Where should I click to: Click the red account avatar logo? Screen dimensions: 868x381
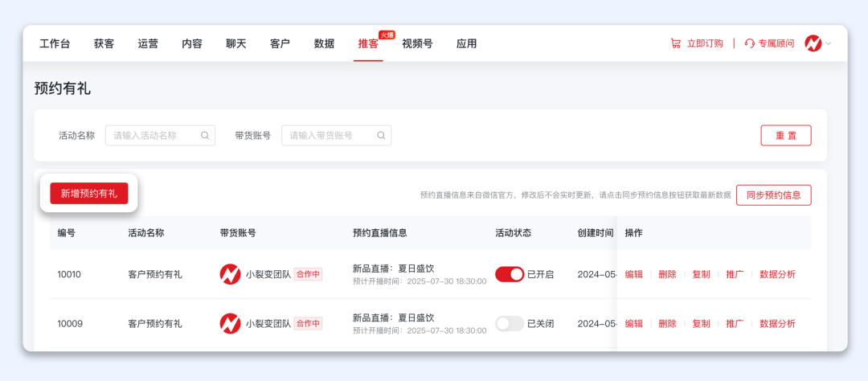coord(813,43)
